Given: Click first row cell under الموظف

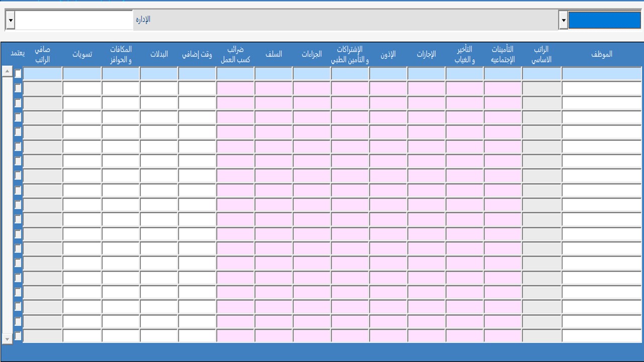Looking at the screenshot, I should (602, 73).
